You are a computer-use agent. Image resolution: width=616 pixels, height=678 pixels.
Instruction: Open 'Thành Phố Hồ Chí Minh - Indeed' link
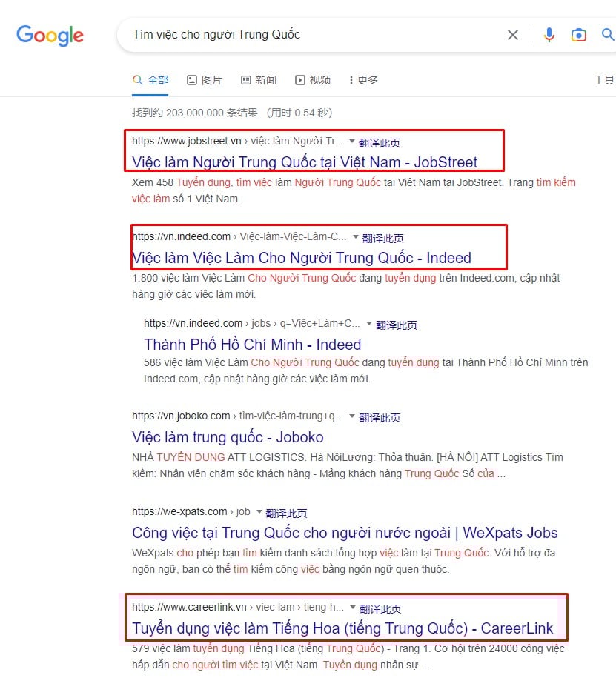point(253,345)
